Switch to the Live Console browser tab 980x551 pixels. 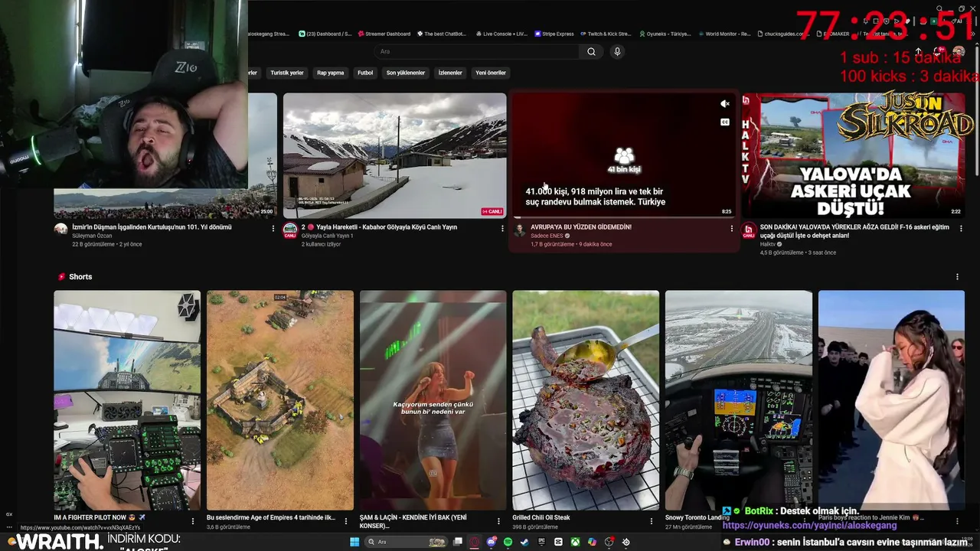click(x=501, y=34)
